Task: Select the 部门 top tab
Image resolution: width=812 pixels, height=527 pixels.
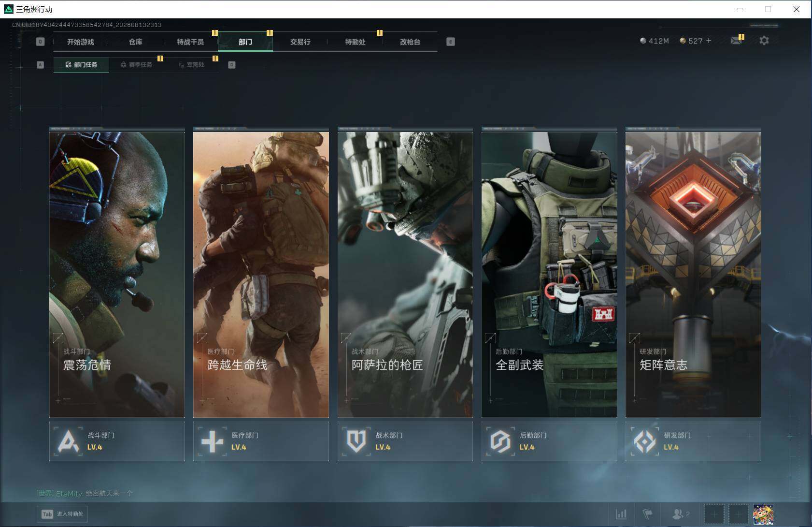Action: [245, 42]
